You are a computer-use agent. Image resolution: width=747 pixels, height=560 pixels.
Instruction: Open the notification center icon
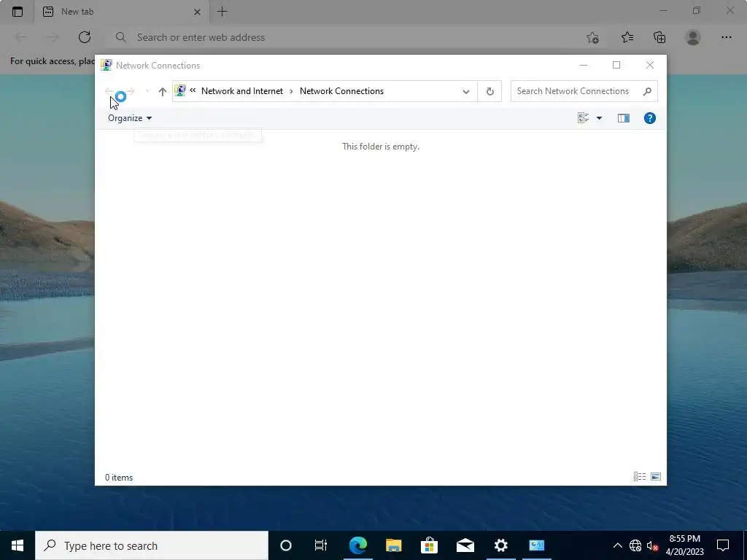(x=723, y=545)
